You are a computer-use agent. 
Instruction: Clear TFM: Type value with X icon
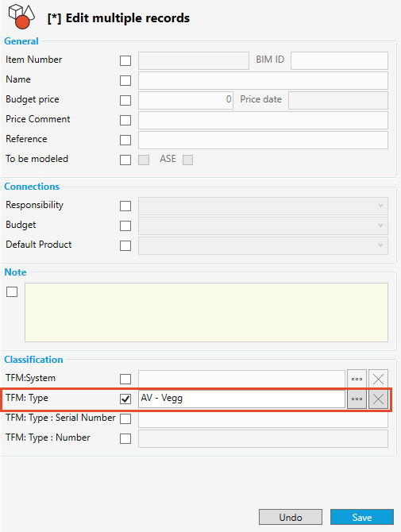pos(378,399)
